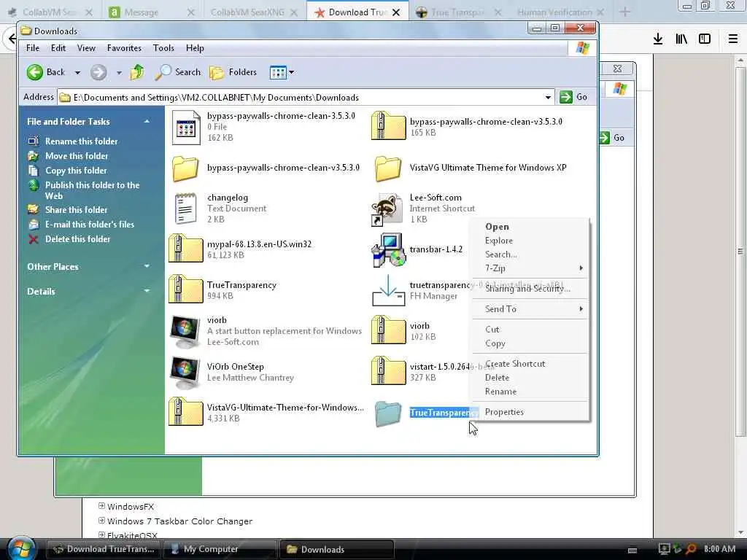Switch to the Message browser tab
This screenshot has width=747, height=560.
pos(152,12)
